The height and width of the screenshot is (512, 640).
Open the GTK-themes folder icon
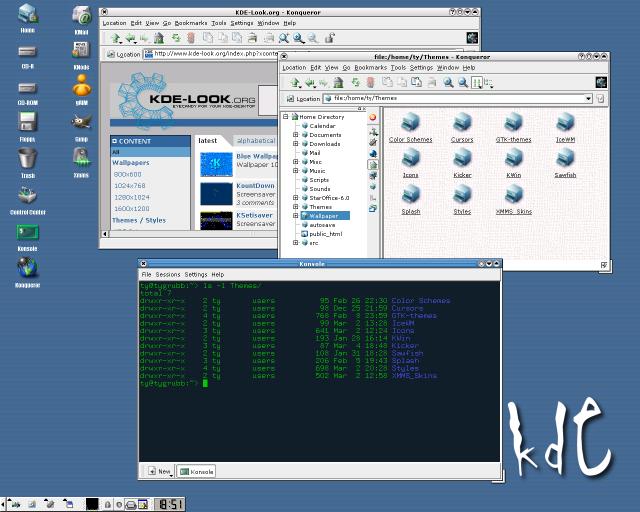point(513,122)
